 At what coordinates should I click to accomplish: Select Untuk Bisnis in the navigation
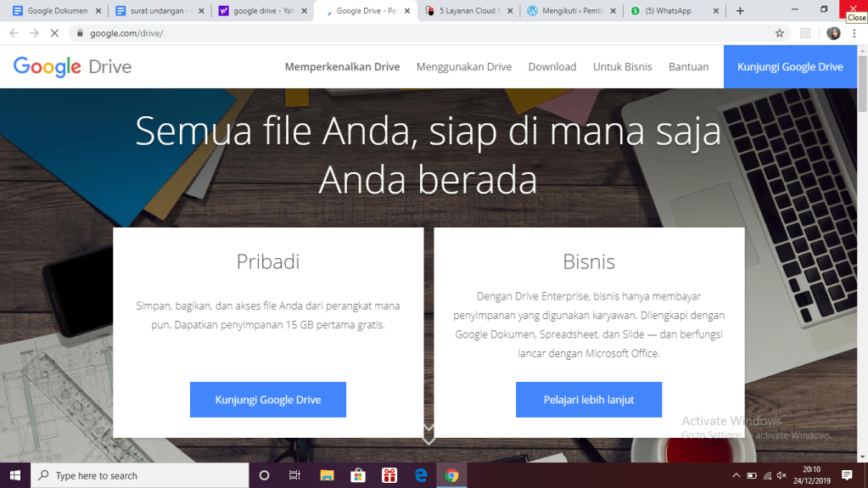622,67
